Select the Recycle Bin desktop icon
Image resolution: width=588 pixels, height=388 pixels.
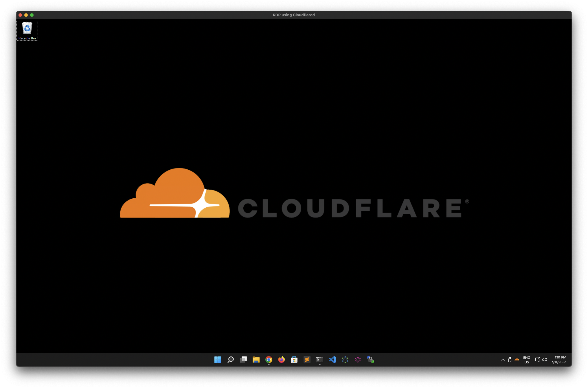(x=27, y=30)
